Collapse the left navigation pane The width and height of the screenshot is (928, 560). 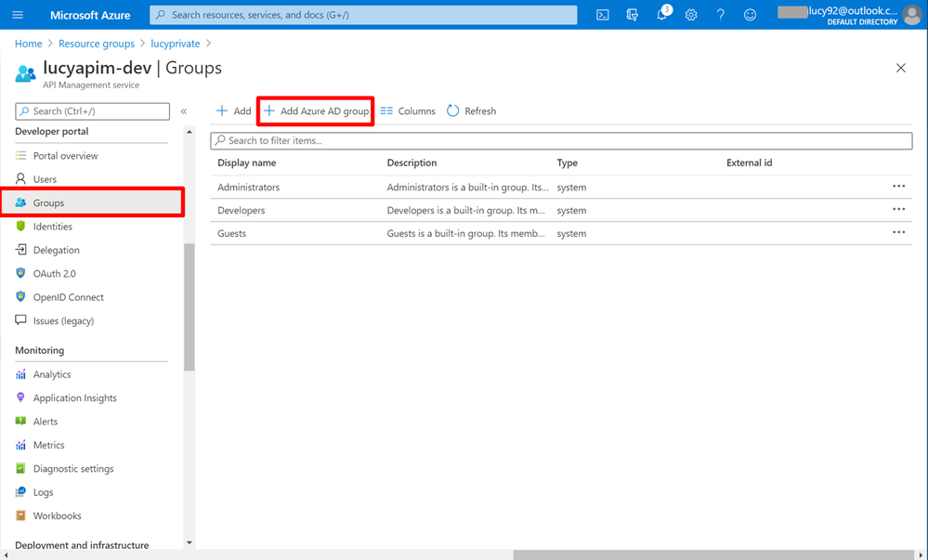tap(184, 111)
